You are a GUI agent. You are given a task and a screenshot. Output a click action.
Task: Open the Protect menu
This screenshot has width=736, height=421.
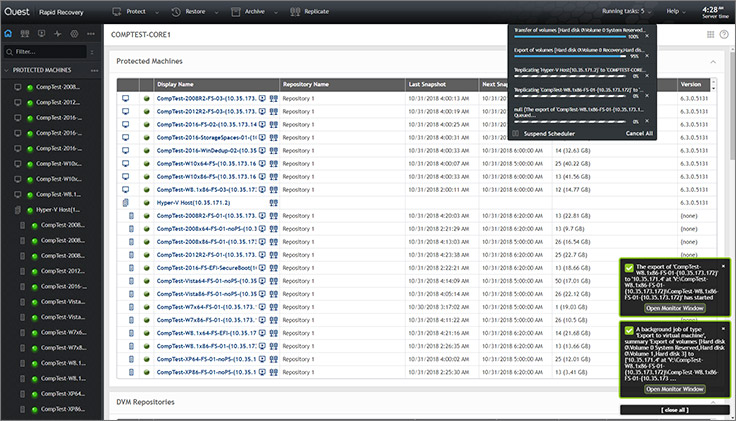[x=136, y=12]
